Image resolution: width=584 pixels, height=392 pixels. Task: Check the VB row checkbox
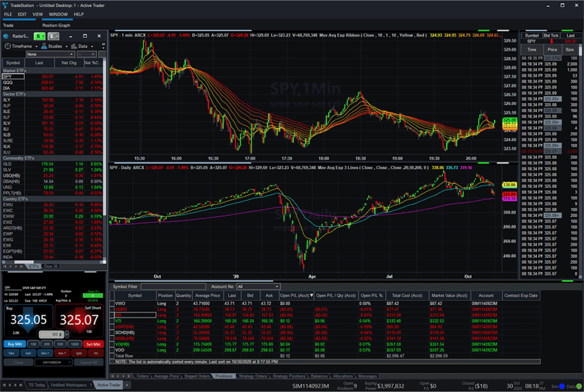pos(112,315)
